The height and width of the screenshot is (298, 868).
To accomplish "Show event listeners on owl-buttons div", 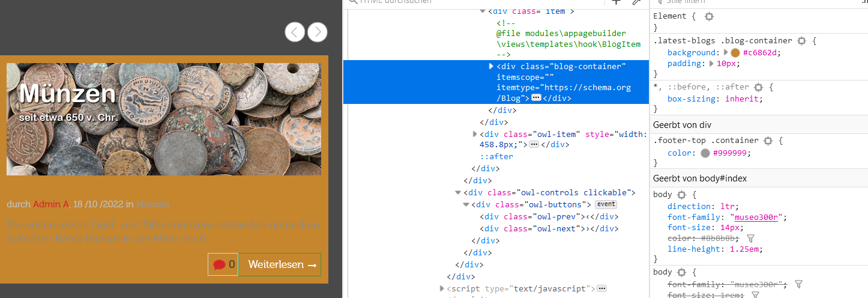I will pyautogui.click(x=606, y=204).
